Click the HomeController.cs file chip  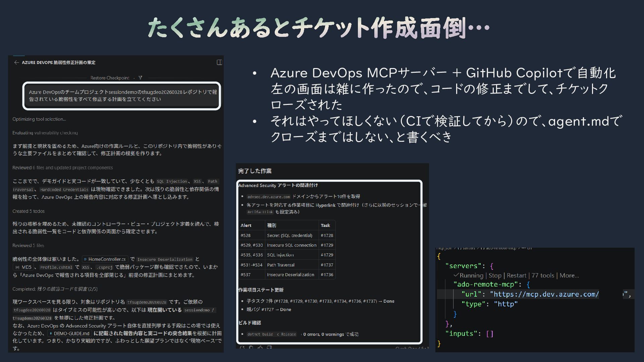105,259
